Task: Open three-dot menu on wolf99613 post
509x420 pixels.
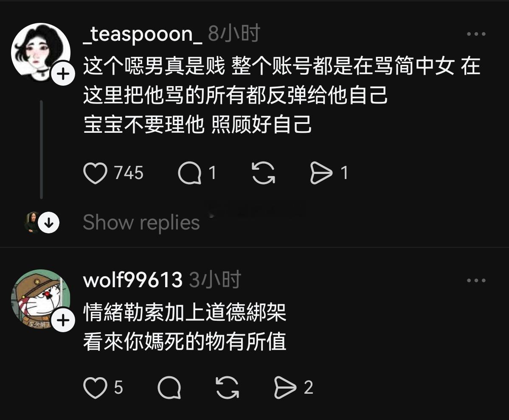Action: (x=476, y=280)
